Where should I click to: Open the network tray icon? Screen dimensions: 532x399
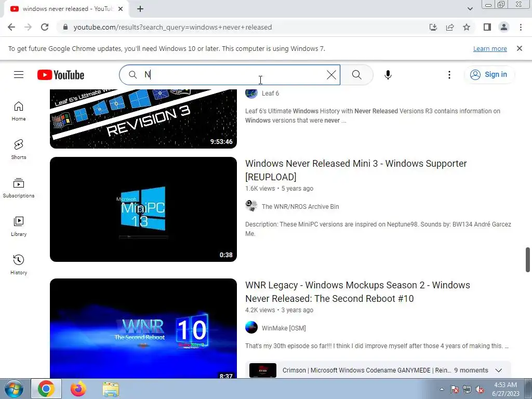467,389
